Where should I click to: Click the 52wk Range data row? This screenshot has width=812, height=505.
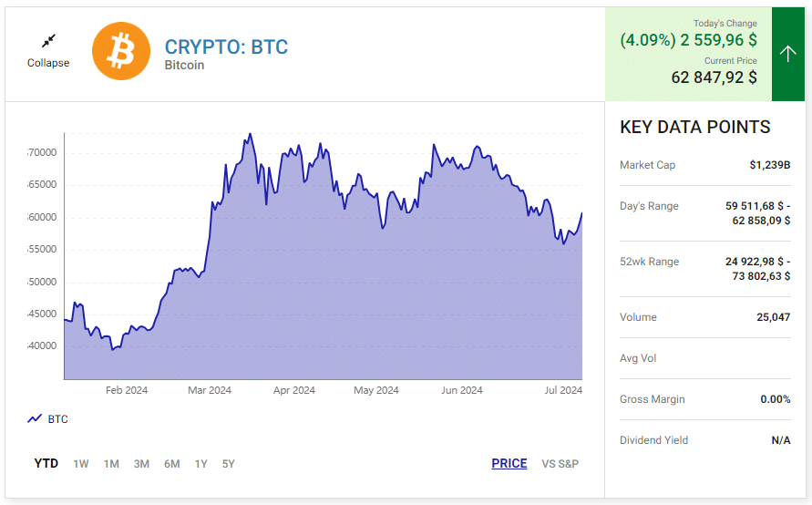[x=704, y=269]
